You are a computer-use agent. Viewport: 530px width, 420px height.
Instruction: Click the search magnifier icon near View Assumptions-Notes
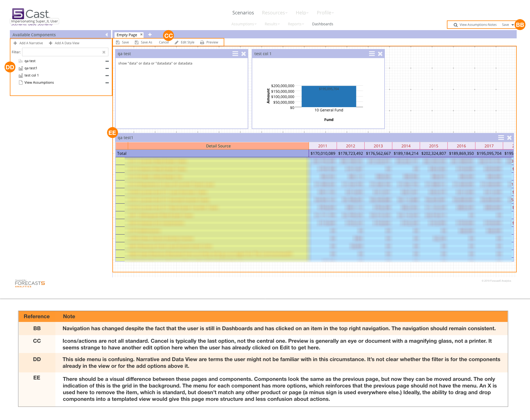pyautogui.click(x=456, y=25)
